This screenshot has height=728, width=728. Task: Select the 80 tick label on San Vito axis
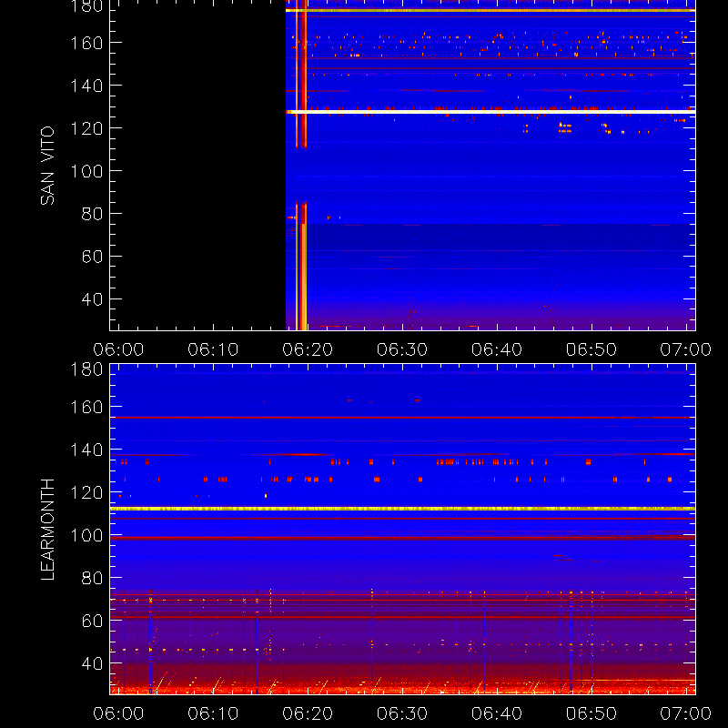pos(92,214)
